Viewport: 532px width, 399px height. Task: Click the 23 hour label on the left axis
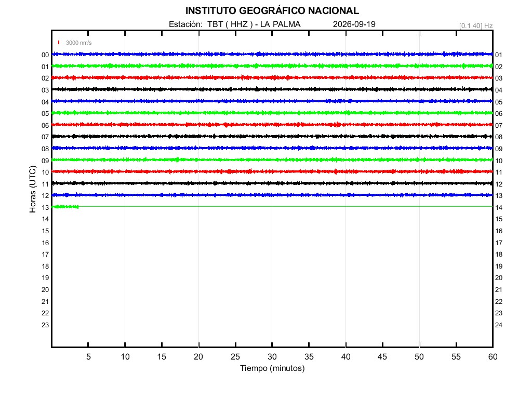[x=45, y=325]
